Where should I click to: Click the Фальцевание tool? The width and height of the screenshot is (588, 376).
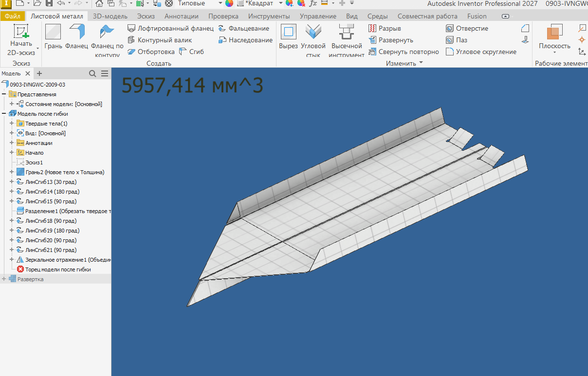tap(243, 28)
